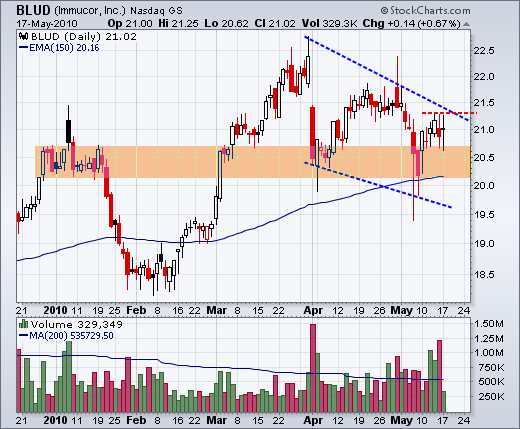520x429 pixels.
Task: Click Feb on the volume panel date axis
Action: pos(136,420)
